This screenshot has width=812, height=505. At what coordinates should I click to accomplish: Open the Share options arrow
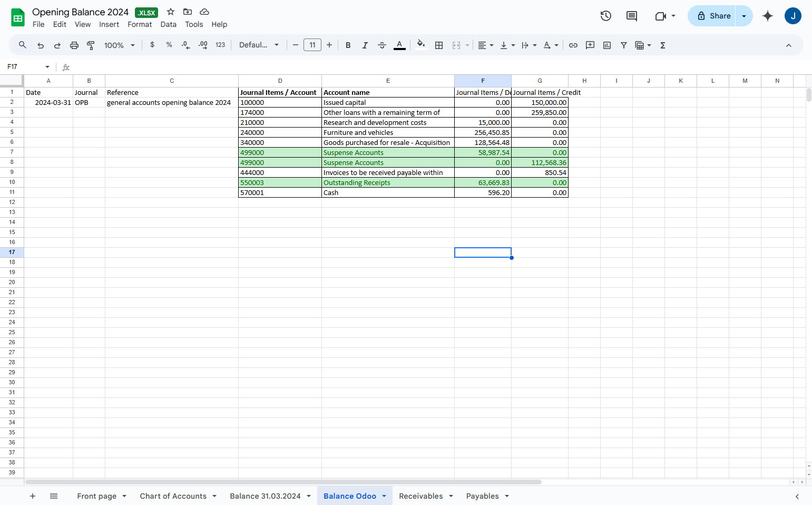[744, 16]
